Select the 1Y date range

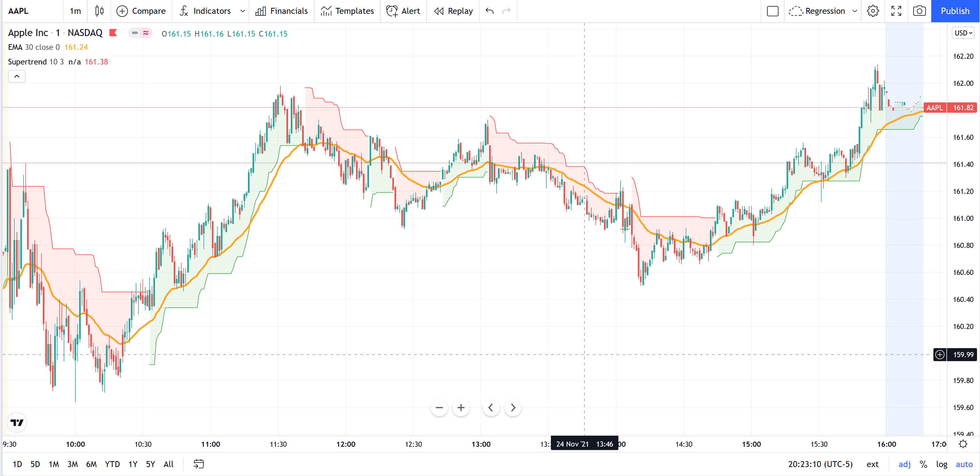[x=133, y=464]
